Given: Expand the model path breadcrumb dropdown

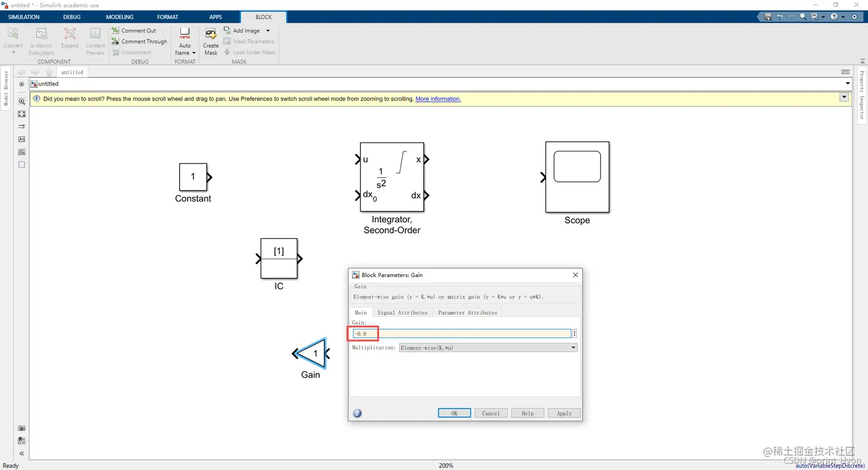Looking at the screenshot, I should click(847, 84).
